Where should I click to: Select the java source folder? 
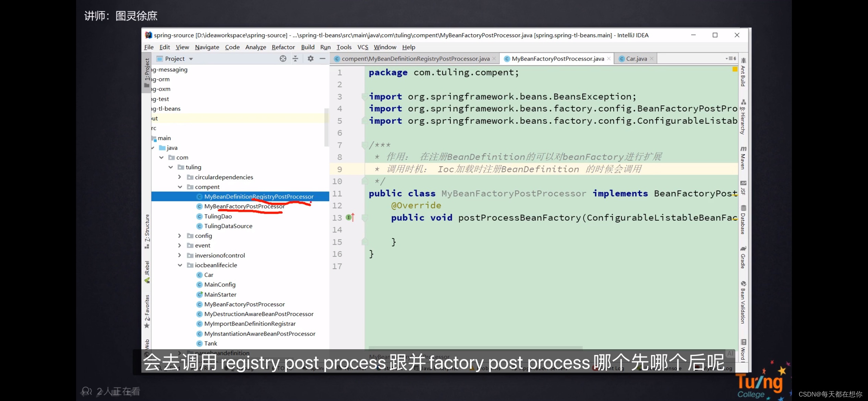[x=172, y=148]
